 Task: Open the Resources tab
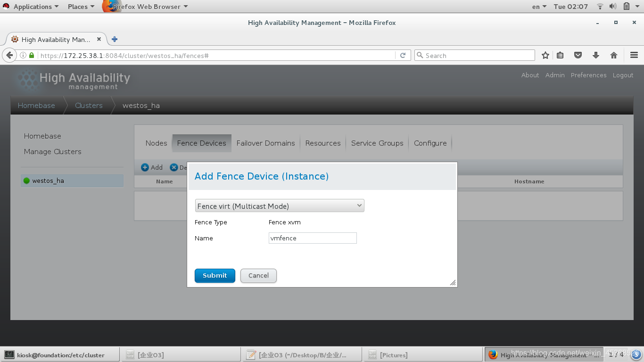[x=323, y=143]
